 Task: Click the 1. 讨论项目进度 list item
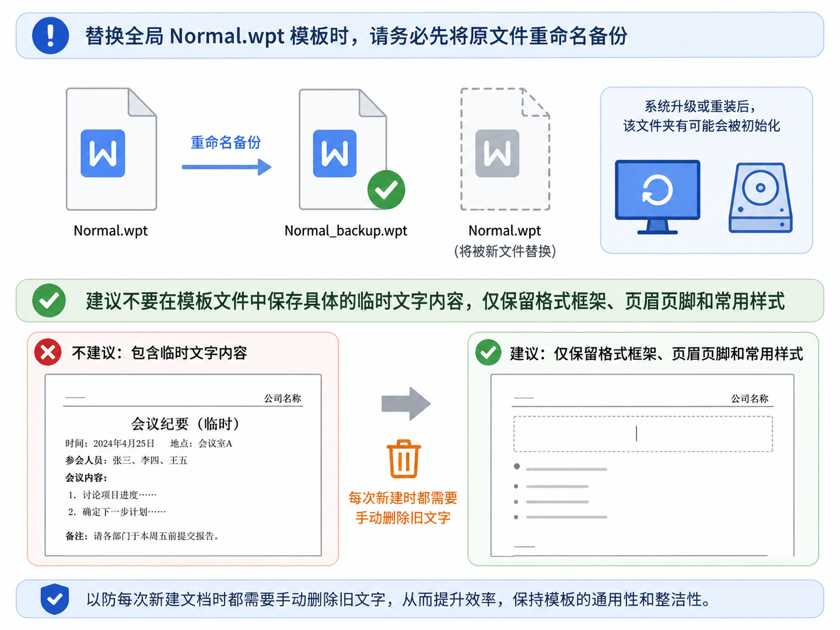pos(113,495)
